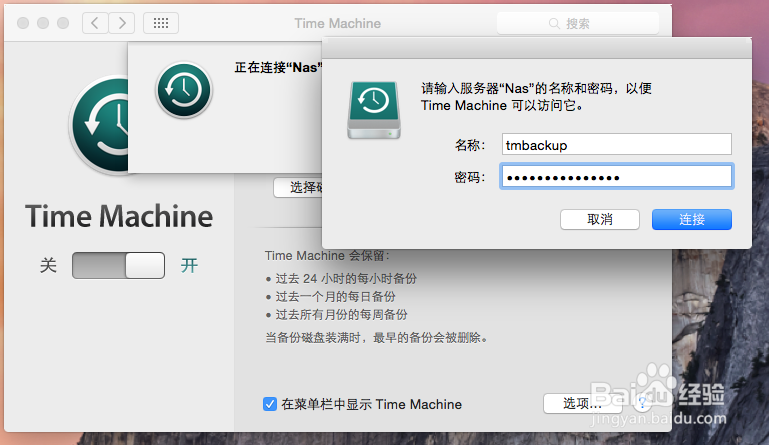Click the blue Connect button

[x=692, y=219]
